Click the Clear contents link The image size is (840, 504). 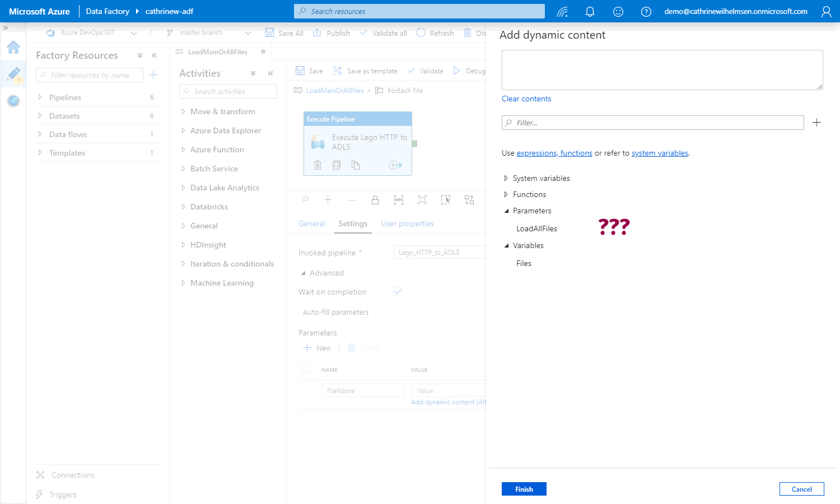[526, 99]
